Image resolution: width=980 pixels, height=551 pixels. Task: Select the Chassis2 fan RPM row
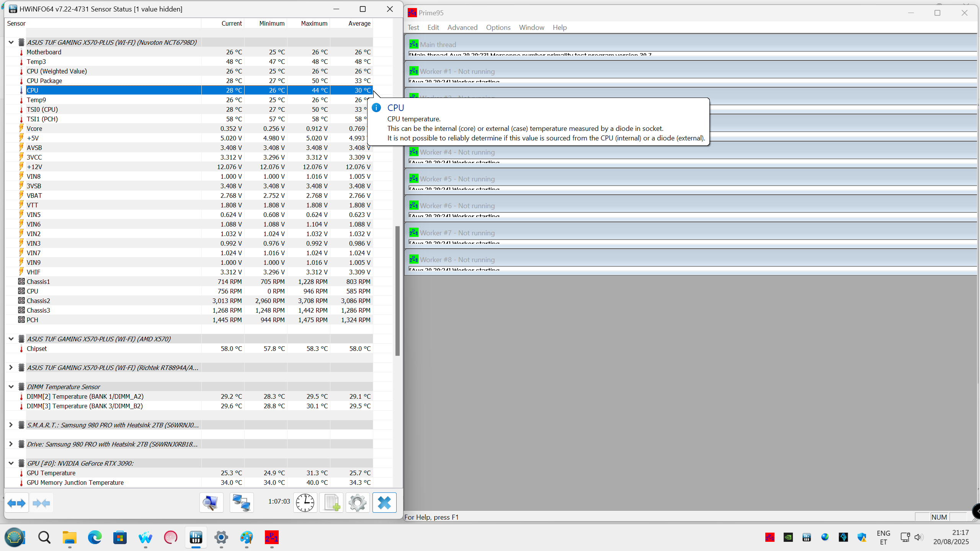click(189, 301)
